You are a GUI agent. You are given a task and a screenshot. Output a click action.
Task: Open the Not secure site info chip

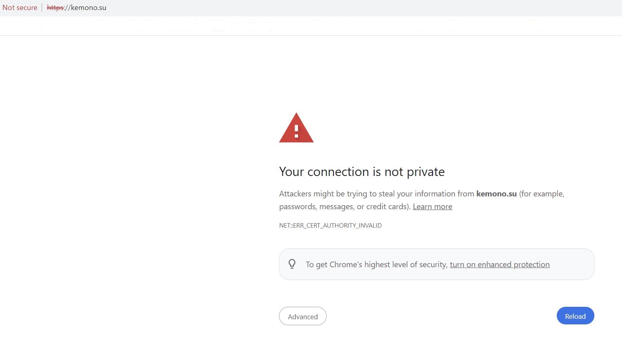point(20,8)
